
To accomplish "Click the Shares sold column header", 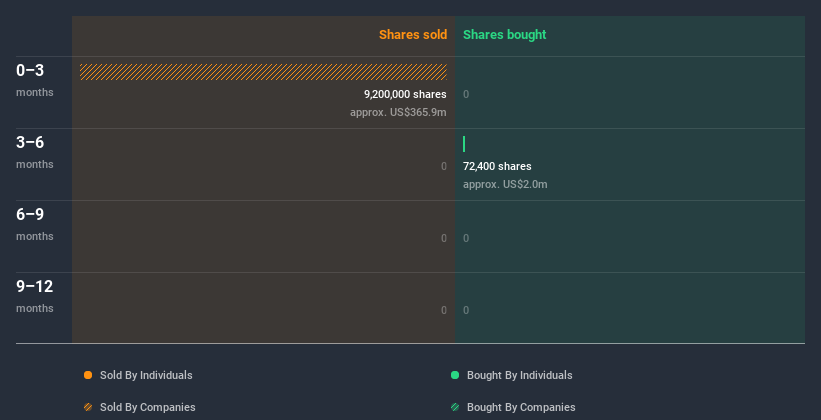I will coord(413,35).
